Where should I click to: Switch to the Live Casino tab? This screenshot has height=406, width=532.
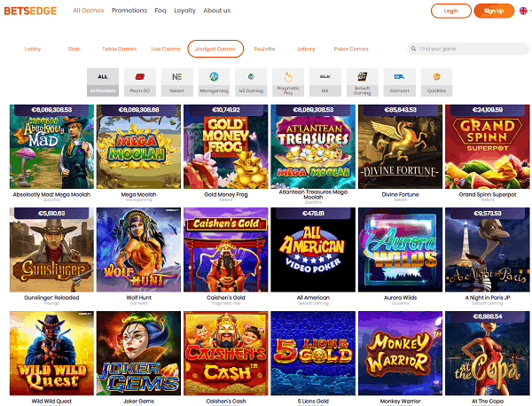(x=166, y=49)
